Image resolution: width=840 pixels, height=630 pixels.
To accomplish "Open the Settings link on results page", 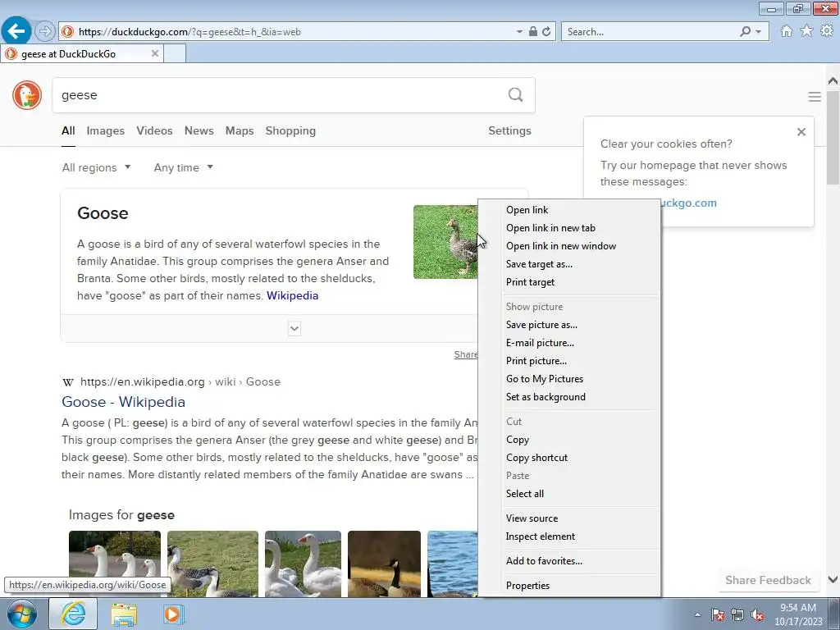I will tap(509, 130).
